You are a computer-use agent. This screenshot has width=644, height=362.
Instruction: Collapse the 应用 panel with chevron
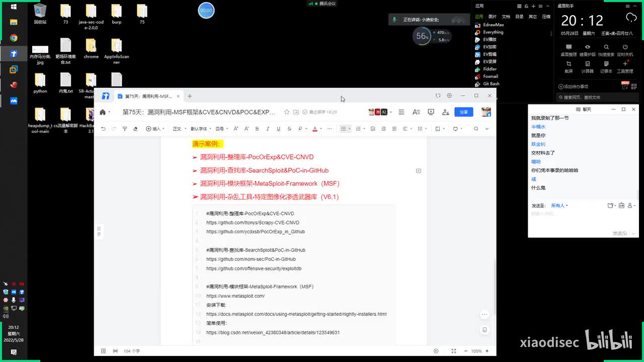[x=547, y=6]
